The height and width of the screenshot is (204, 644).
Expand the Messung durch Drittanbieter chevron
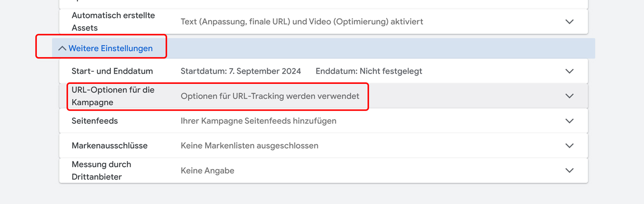coord(569,171)
